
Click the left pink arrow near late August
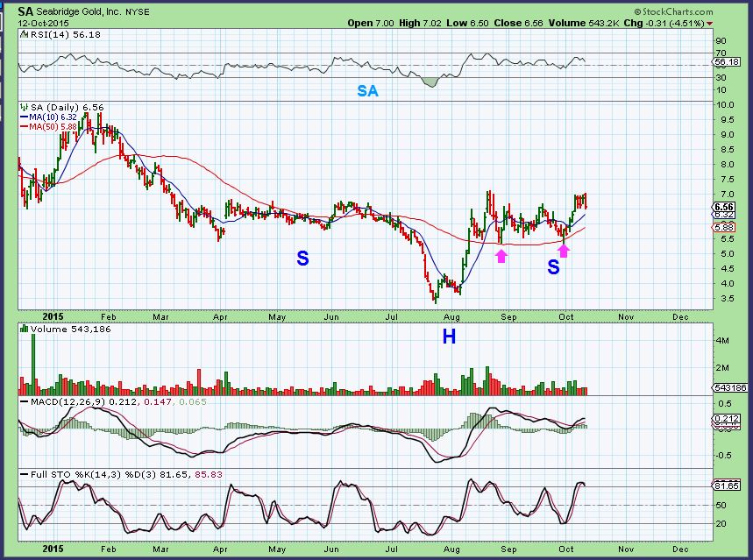coord(501,256)
